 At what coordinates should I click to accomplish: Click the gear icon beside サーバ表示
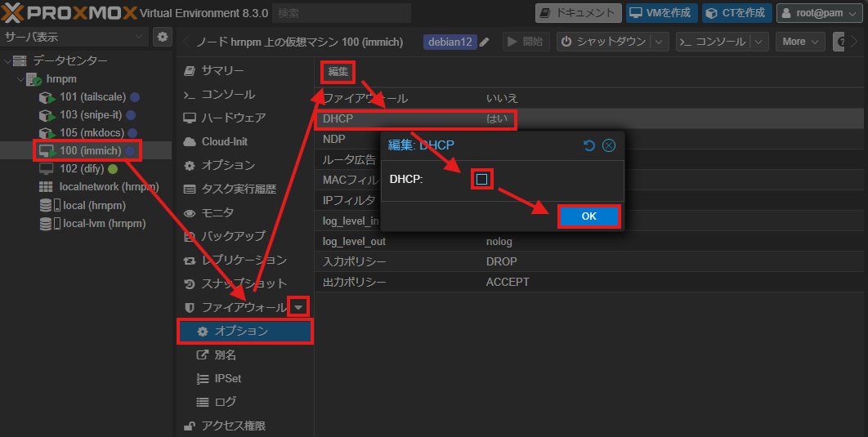tap(162, 37)
